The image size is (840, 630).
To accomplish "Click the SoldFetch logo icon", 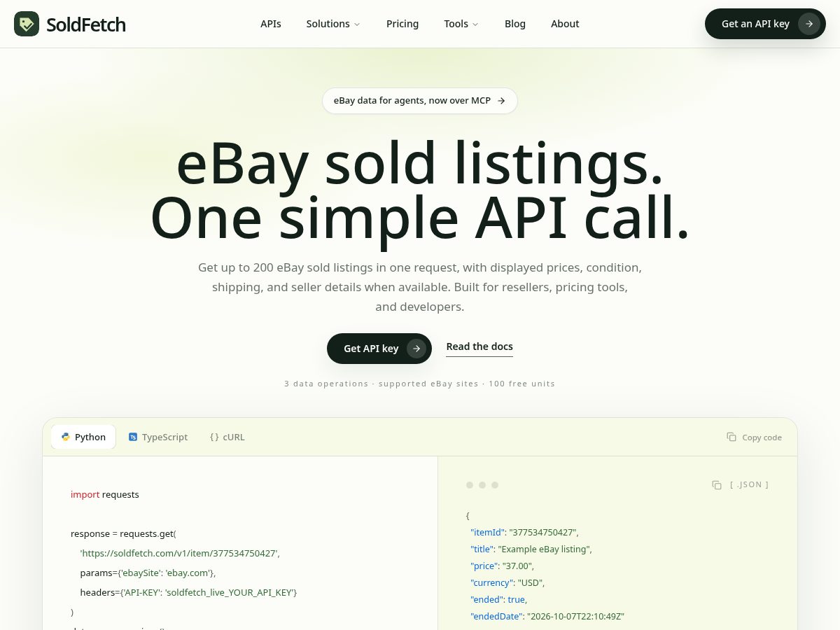I will point(27,24).
